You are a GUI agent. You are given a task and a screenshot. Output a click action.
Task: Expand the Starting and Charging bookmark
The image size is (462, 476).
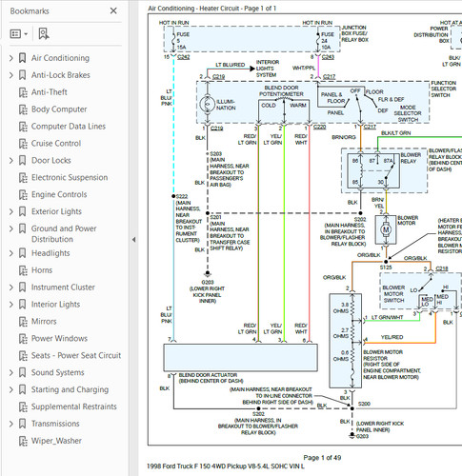tap(11, 389)
